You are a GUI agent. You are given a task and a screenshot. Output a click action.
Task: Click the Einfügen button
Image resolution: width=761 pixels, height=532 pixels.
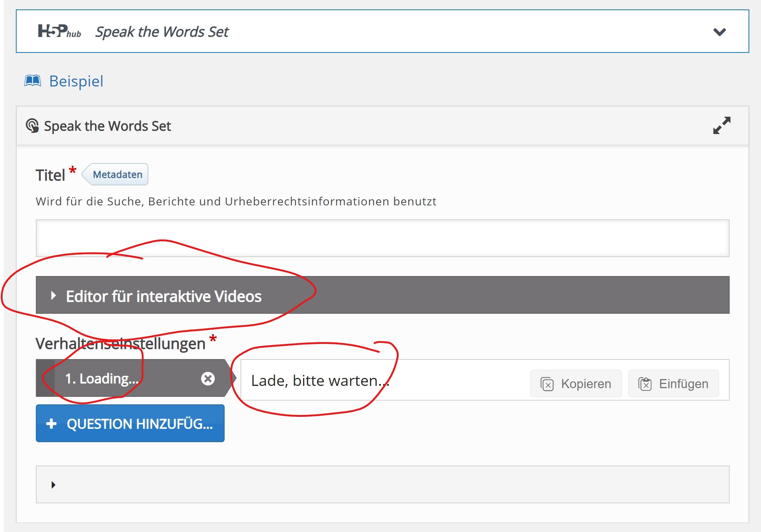(x=673, y=384)
